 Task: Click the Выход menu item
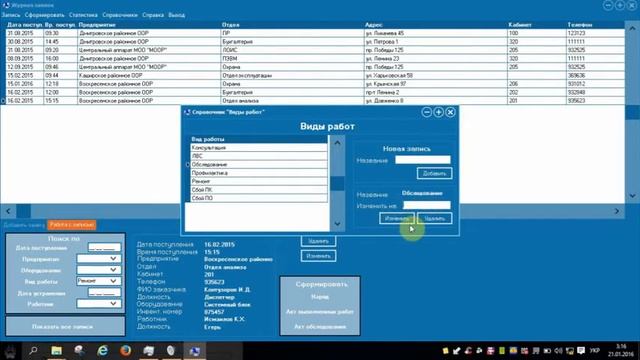(177, 15)
